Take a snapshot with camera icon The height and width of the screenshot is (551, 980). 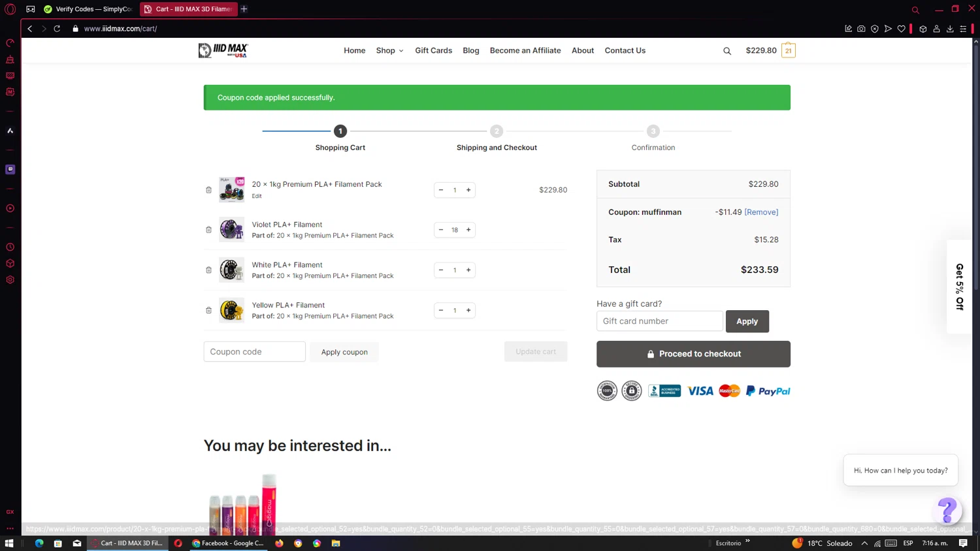pos(861,29)
